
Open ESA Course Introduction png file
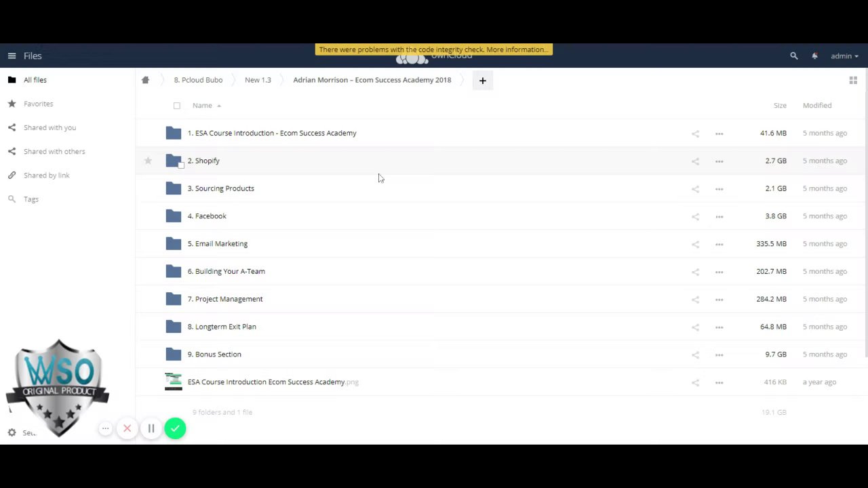[273, 382]
